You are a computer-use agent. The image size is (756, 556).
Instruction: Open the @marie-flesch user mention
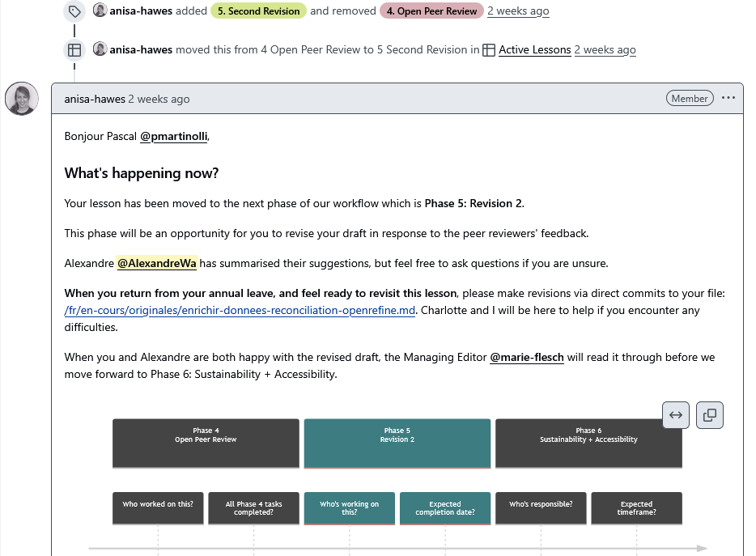pyautogui.click(x=526, y=358)
